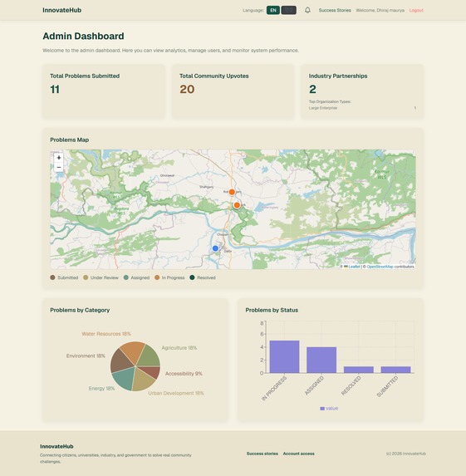Zoom in on the Problems Map

pos(59,158)
